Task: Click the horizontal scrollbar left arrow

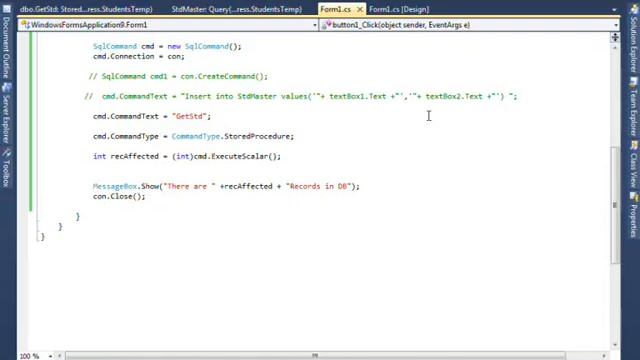Action: point(60,356)
